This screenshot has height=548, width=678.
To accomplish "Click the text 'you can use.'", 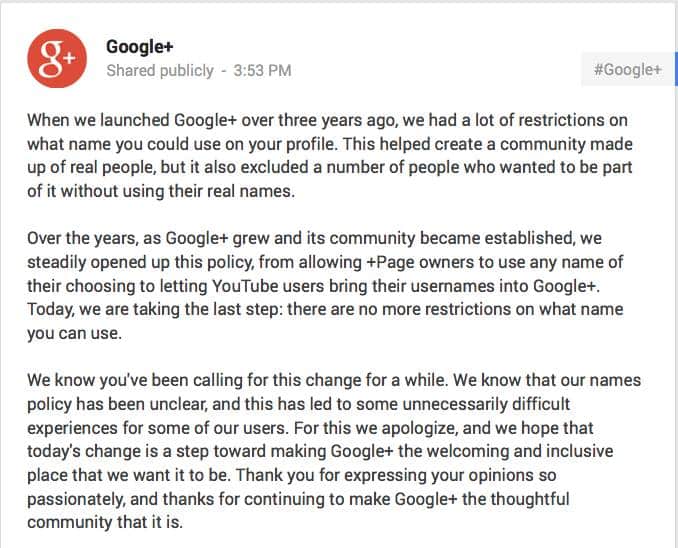I will 74,333.
